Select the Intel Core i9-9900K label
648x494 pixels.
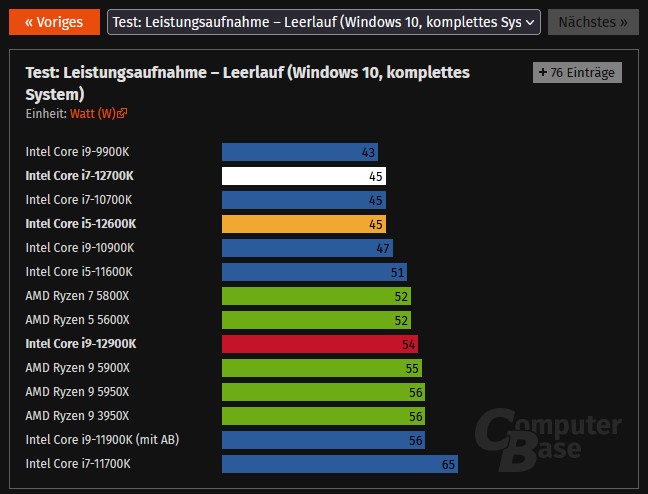[x=77, y=152]
